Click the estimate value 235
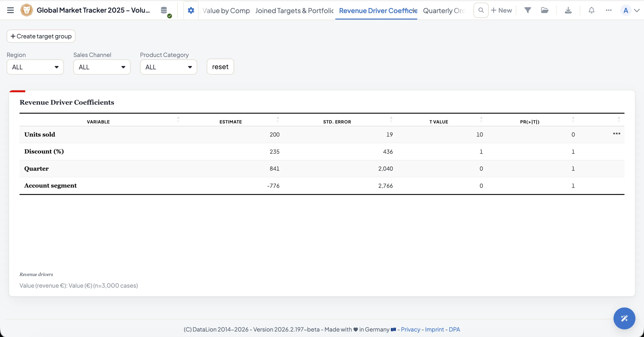This screenshot has height=337, width=644. point(275,151)
